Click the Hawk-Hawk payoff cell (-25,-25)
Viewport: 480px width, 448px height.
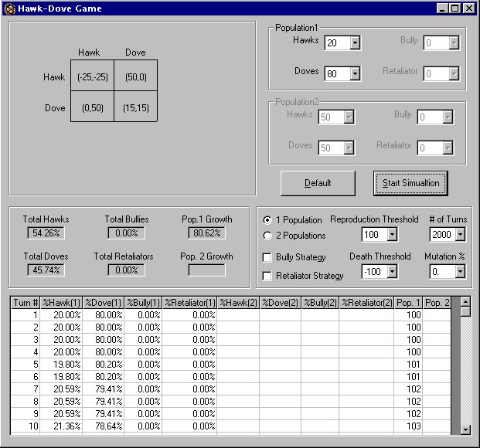tap(93, 76)
